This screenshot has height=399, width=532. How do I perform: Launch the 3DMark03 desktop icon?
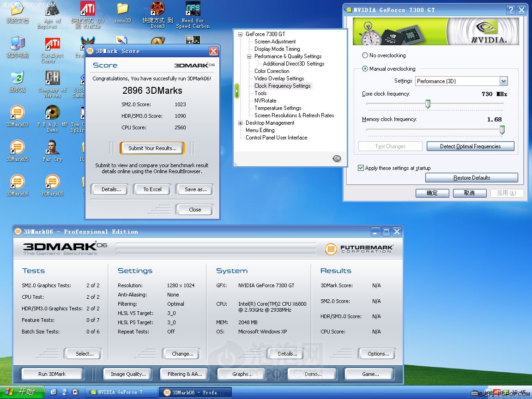(x=17, y=116)
